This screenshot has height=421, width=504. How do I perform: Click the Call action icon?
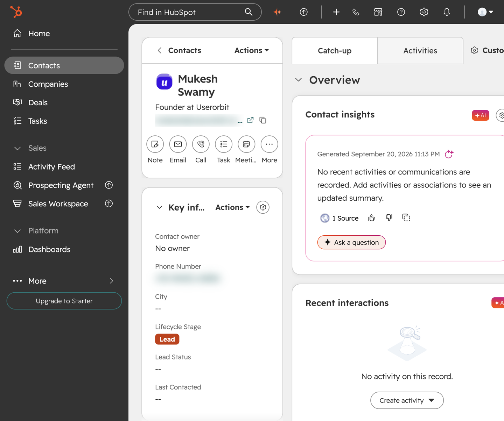201,144
